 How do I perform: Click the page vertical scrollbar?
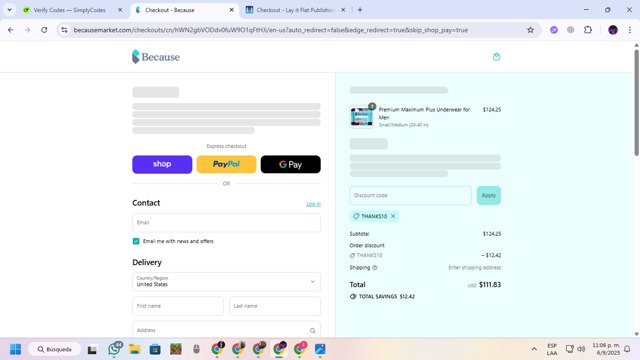636,102
